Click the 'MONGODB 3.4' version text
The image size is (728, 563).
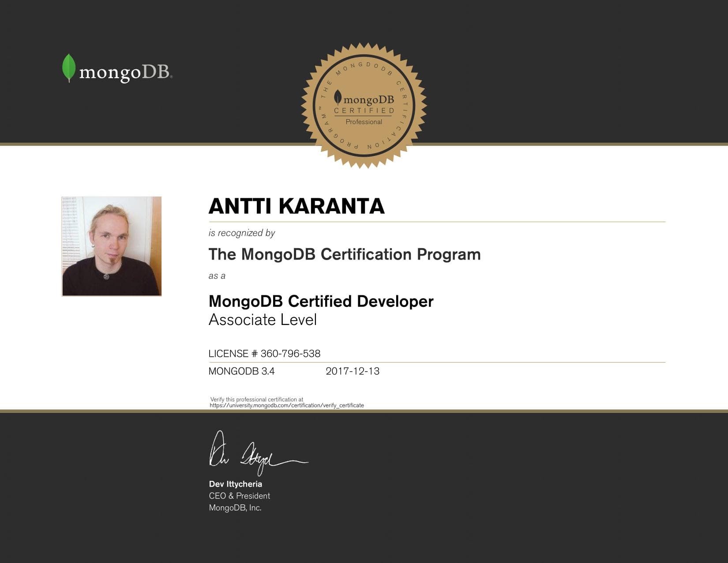[x=241, y=371]
